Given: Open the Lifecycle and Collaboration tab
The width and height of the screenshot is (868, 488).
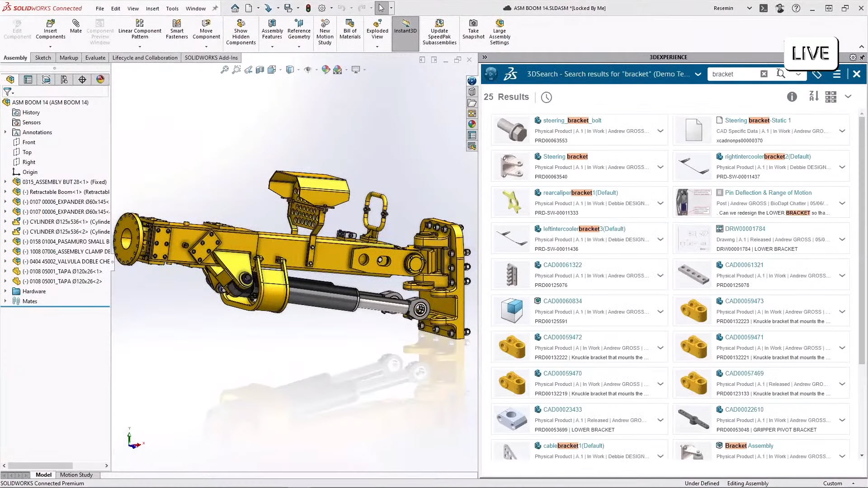Looking at the screenshot, I should tap(145, 57).
